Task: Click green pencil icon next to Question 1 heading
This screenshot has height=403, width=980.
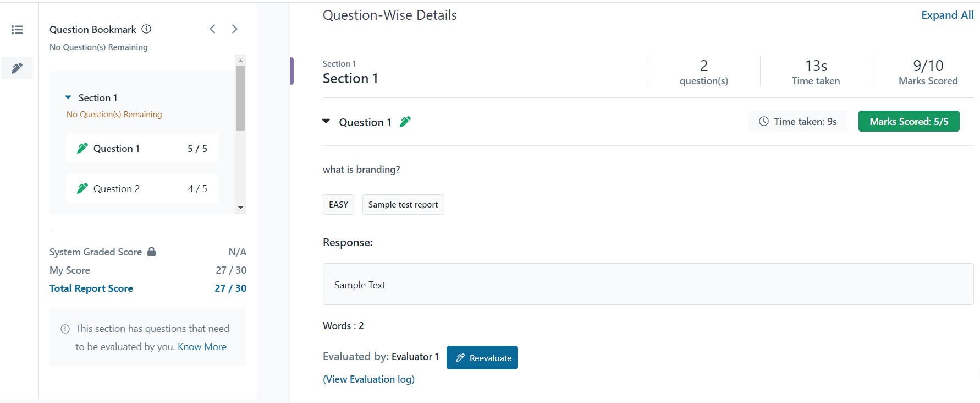Action: pyautogui.click(x=405, y=122)
